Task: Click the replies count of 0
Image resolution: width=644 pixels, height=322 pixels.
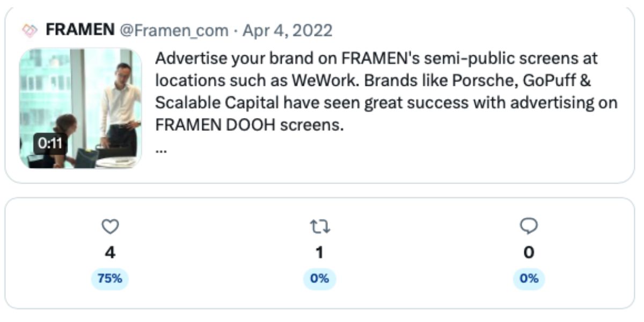Action: click(529, 252)
